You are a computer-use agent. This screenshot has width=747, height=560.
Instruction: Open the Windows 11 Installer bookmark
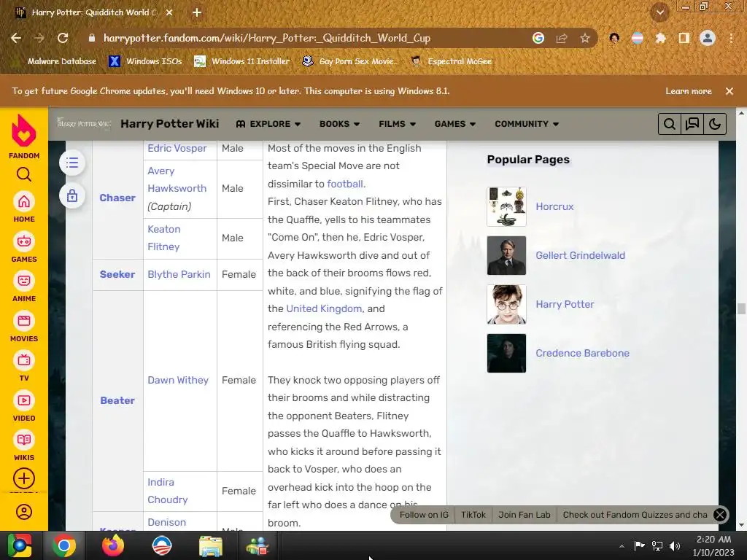[x=242, y=61]
